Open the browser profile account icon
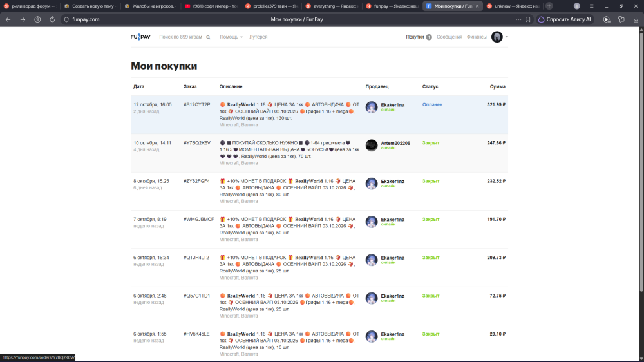Image resolution: width=644 pixels, height=362 pixels. click(576, 6)
